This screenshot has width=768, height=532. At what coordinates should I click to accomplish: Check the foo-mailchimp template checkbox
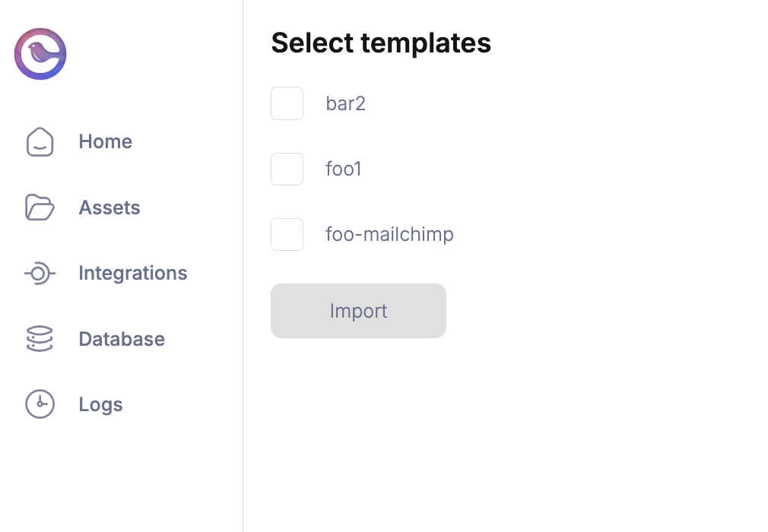point(287,234)
